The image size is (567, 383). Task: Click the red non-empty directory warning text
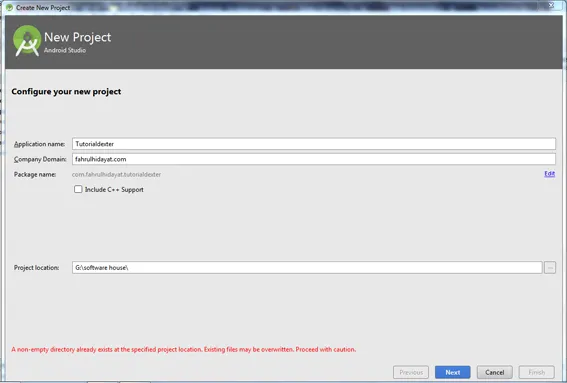point(184,349)
